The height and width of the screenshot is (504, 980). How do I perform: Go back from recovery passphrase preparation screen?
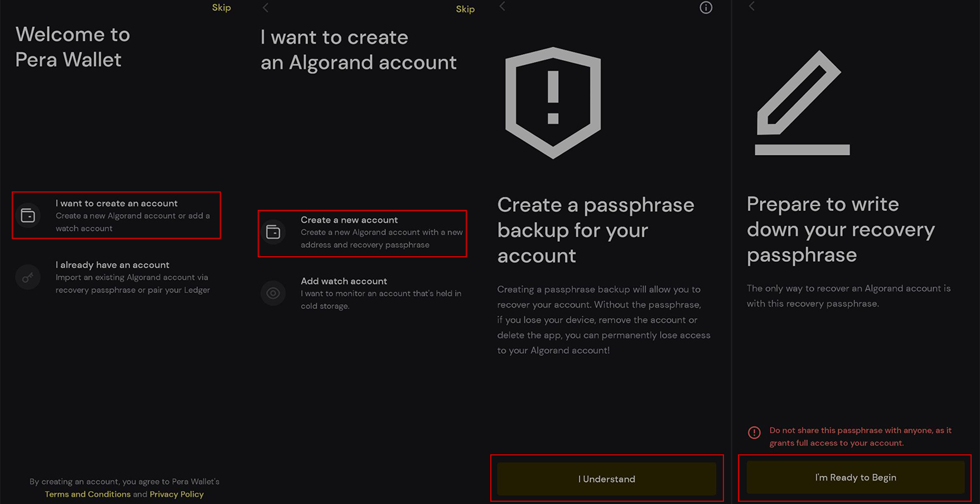[752, 7]
